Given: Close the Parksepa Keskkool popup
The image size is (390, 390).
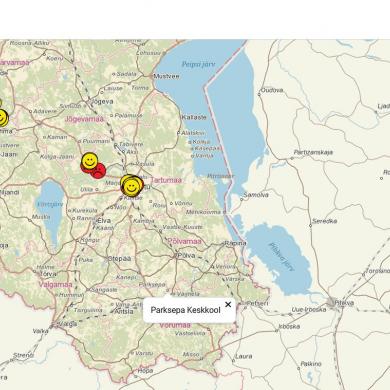Looking at the screenshot, I should pos(228,304).
